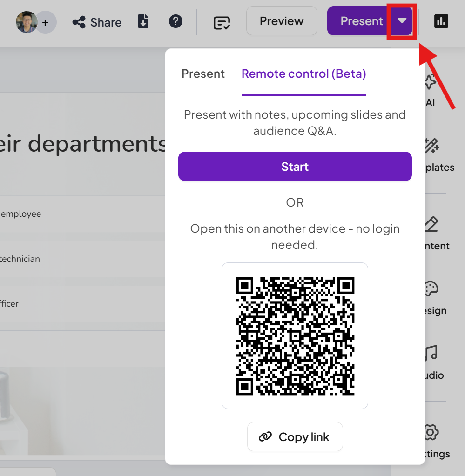This screenshot has width=465, height=476.
Task: Copy the remote control link
Action: click(295, 436)
